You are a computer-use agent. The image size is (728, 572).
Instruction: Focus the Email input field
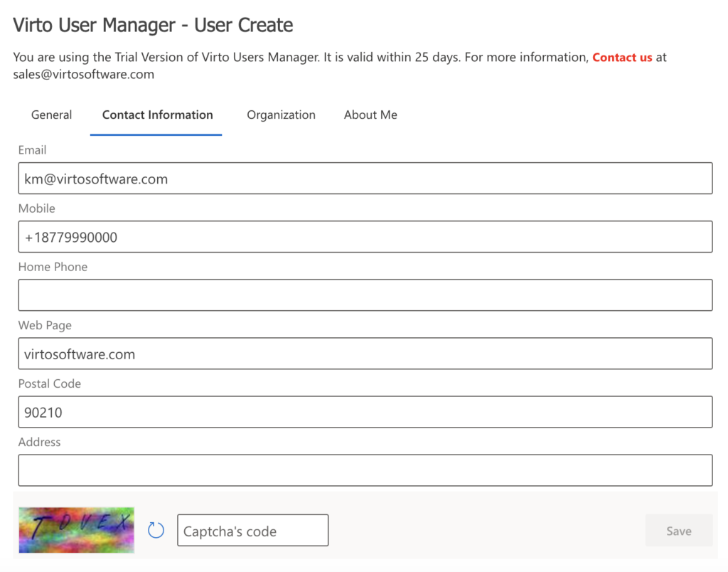pos(365,179)
